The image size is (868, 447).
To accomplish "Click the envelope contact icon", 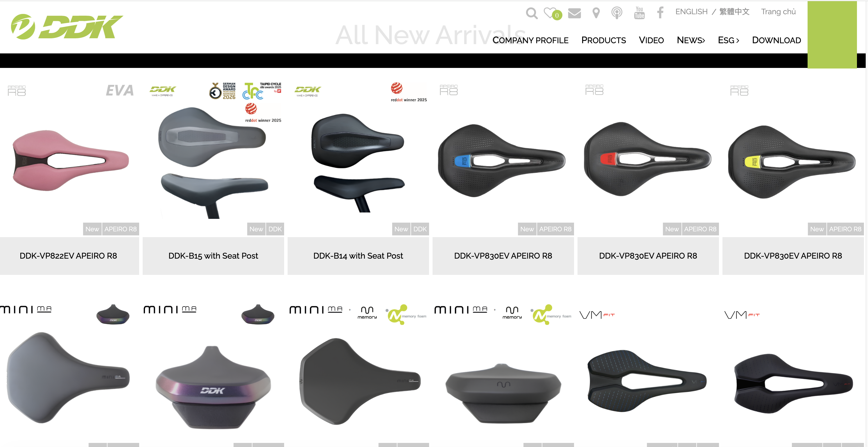I will click(575, 13).
